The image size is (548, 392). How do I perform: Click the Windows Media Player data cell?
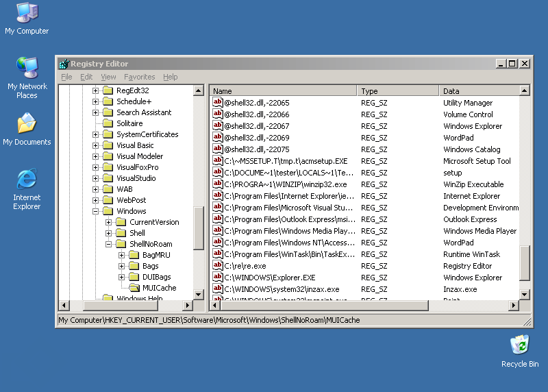(x=480, y=231)
